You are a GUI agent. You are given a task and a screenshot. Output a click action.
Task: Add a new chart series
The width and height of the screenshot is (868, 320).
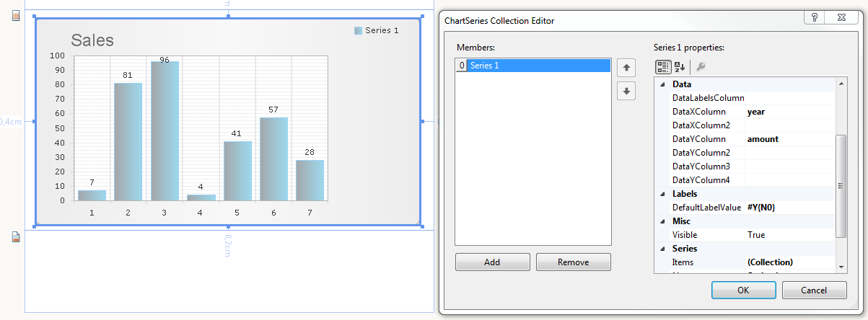coord(492,262)
